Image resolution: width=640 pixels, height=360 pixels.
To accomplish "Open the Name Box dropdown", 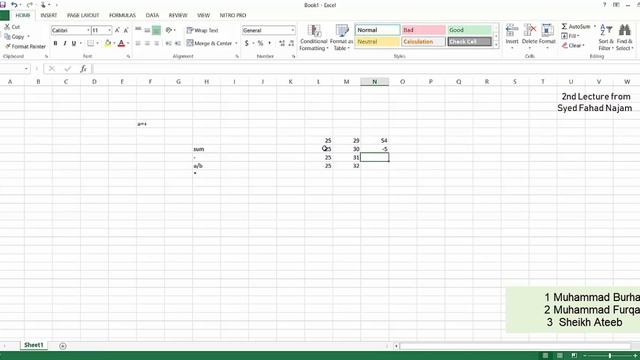I will pyautogui.click(x=27, y=69).
